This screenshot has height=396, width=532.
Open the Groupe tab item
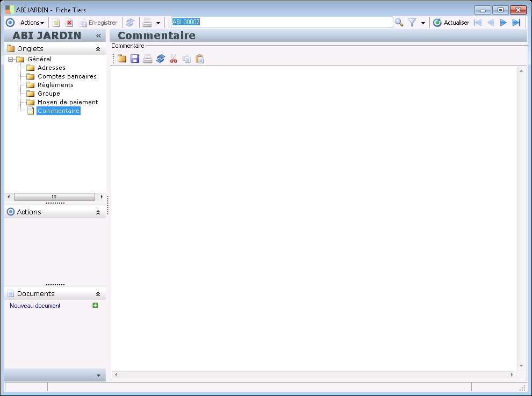click(x=49, y=93)
